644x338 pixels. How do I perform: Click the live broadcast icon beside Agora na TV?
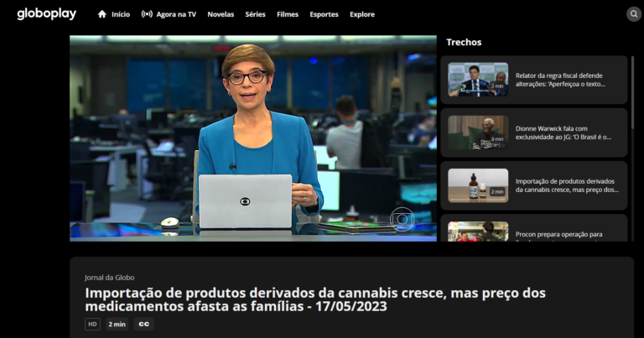point(147,14)
